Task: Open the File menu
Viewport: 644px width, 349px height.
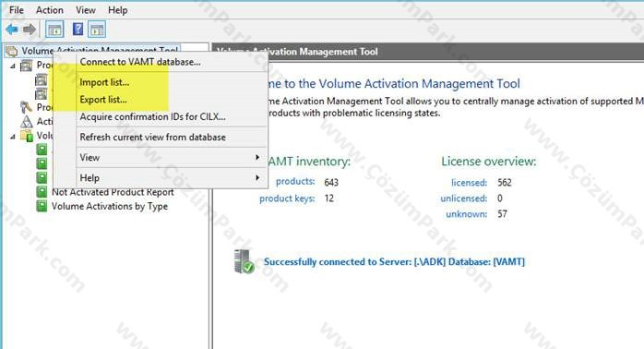Action: (x=17, y=10)
